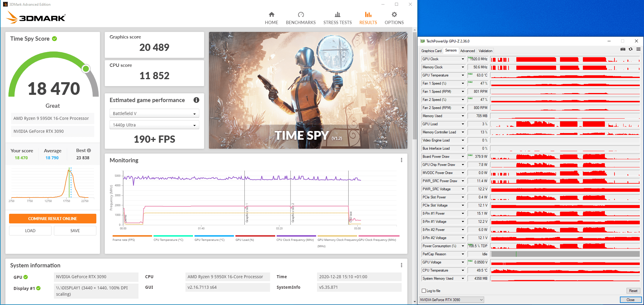The image size is (644, 305).
Task: Click the Close button in GPU-Z
Action: [x=630, y=300]
